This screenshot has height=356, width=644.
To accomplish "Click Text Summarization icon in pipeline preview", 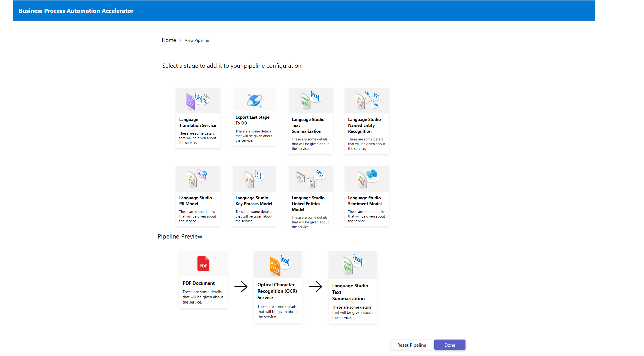I will [x=353, y=265].
